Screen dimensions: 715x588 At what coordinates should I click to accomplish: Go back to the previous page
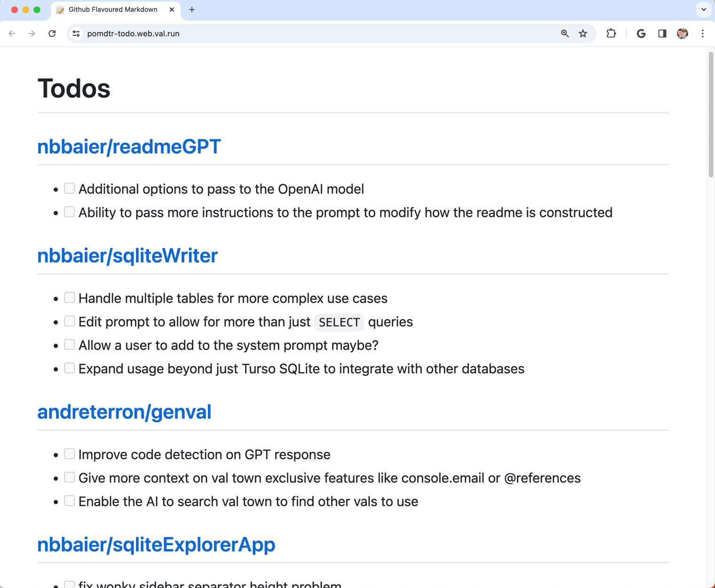point(12,33)
